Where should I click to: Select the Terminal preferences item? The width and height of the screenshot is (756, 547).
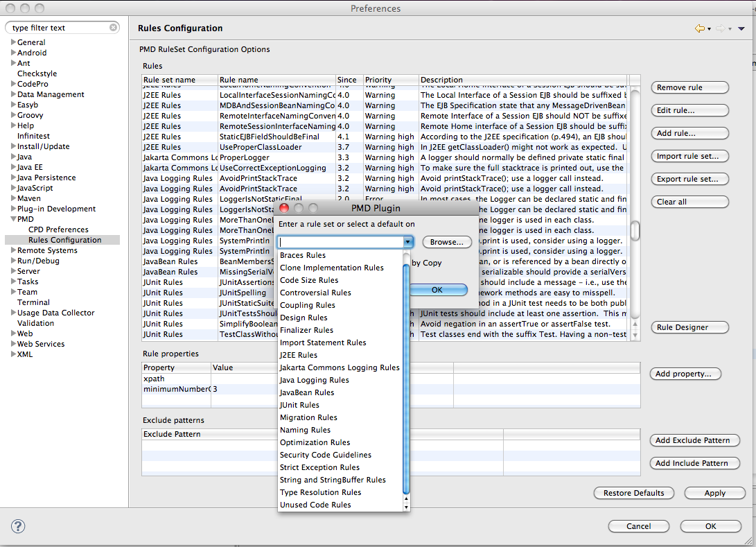(x=33, y=302)
